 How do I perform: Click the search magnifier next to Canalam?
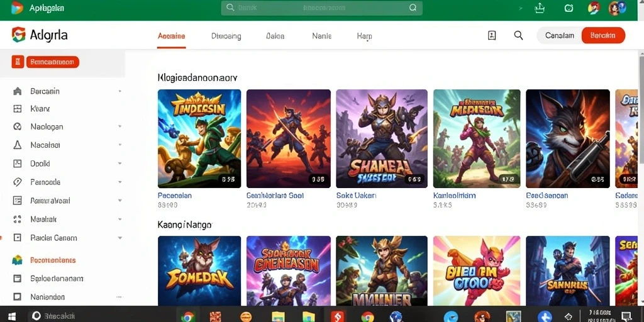pos(518,35)
